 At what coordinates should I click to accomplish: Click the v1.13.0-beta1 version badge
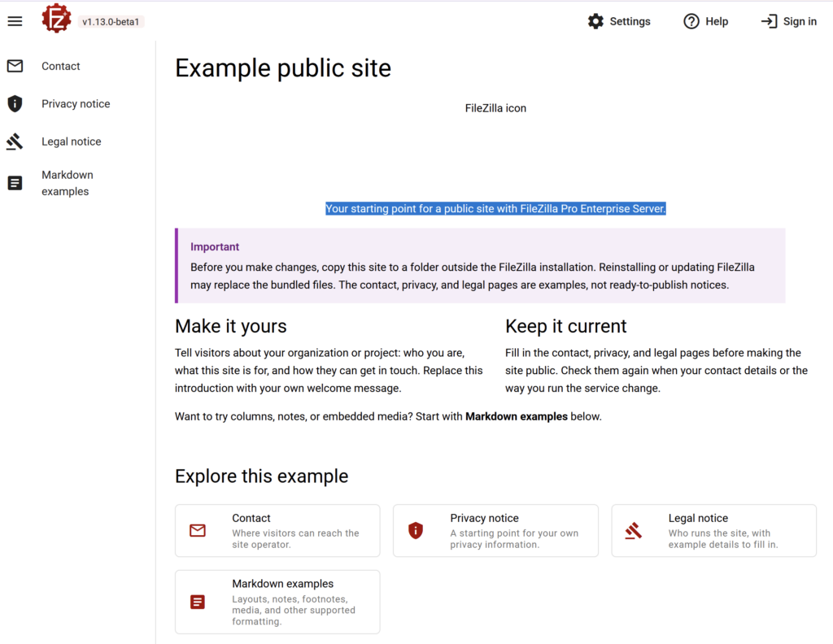[x=111, y=22]
